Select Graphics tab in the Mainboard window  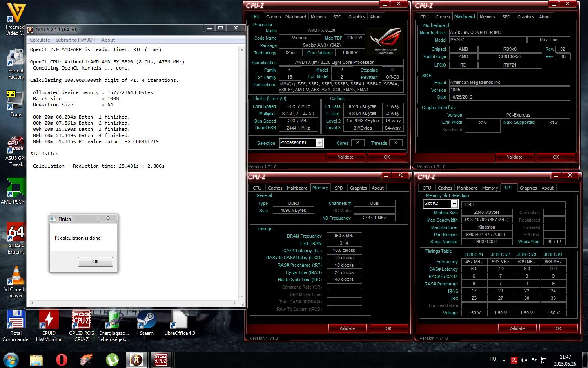pos(526,17)
